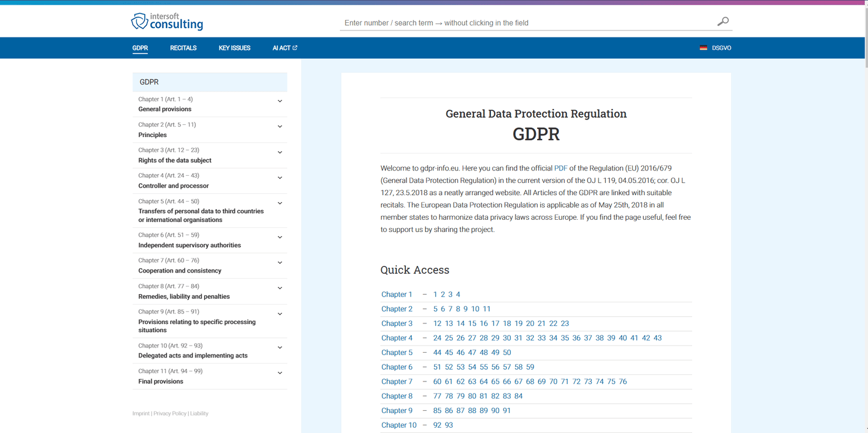This screenshot has height=433, width=868.
Task: Go to Article 59 in Quick Access
Action: coord(530,367)
